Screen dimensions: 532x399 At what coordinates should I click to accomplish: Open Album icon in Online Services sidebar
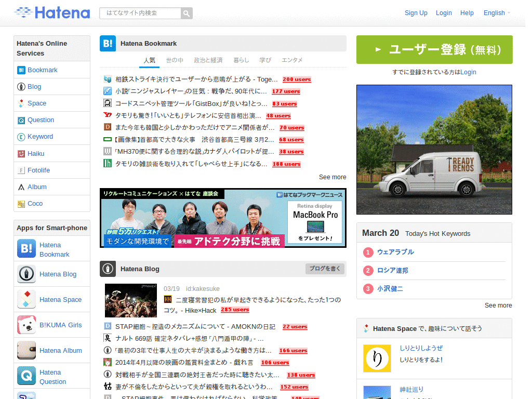[x=21, y=187]
